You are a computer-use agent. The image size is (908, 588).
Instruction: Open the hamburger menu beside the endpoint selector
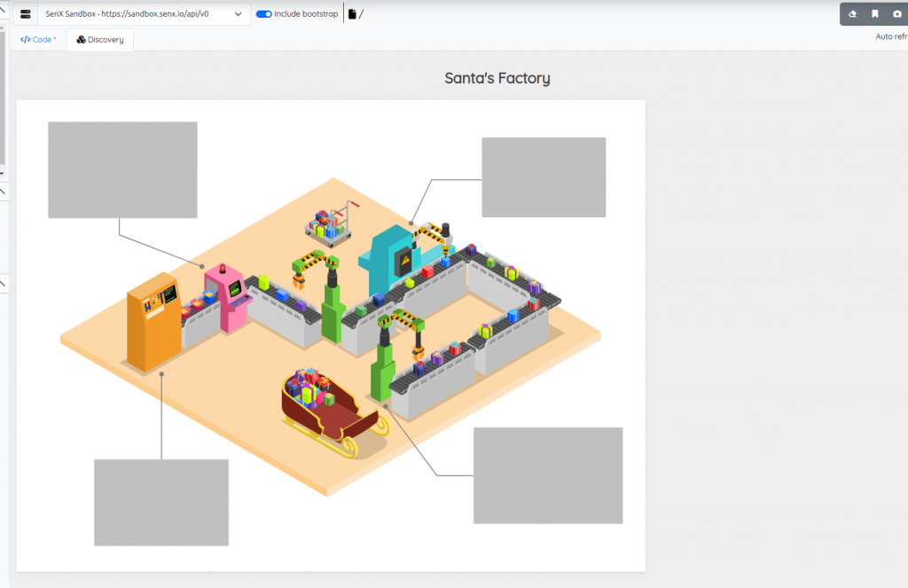(x=24, y=13)
